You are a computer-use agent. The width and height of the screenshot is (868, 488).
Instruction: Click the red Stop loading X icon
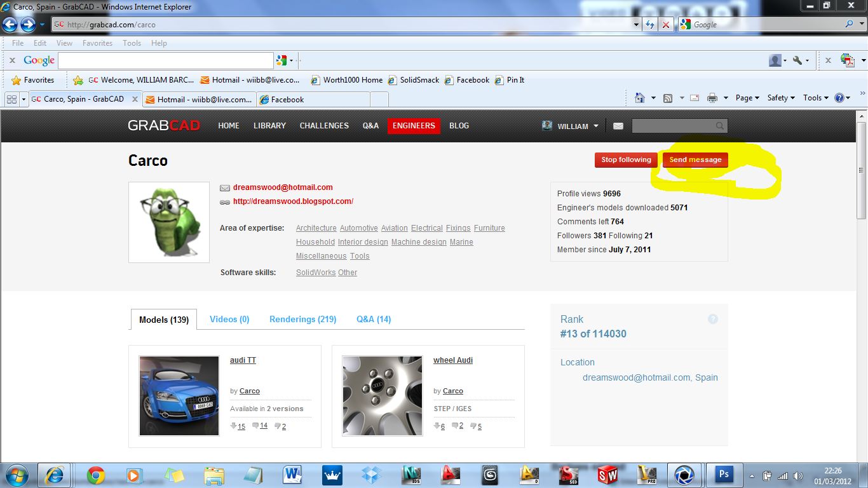(x=665, y=25)
